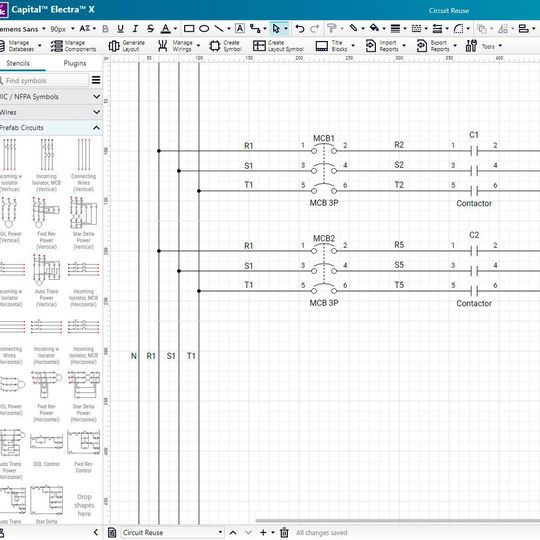The image size is (540, 540).
Task: Select the Fwd Rev Control prefab circuit
Action: 83,451
